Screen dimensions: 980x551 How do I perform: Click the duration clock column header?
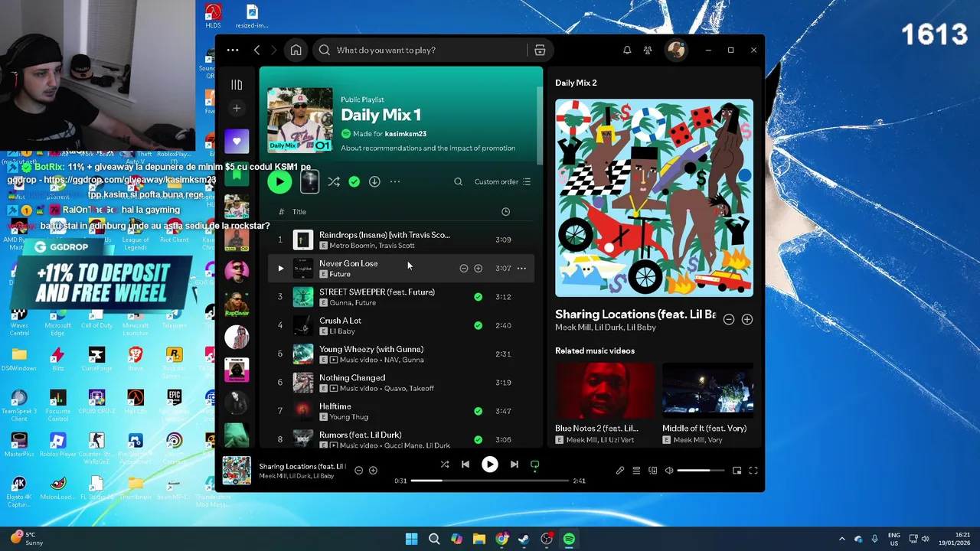tap(505, 212)
